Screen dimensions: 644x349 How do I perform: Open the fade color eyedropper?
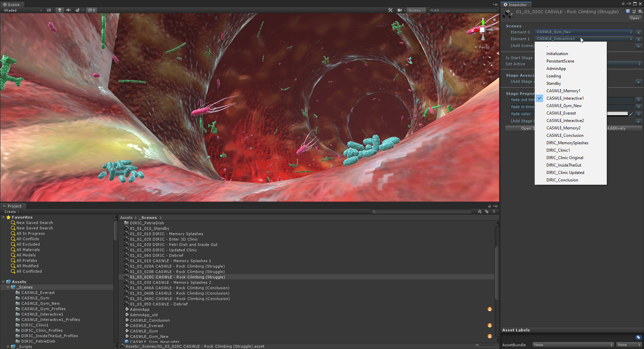631,114
